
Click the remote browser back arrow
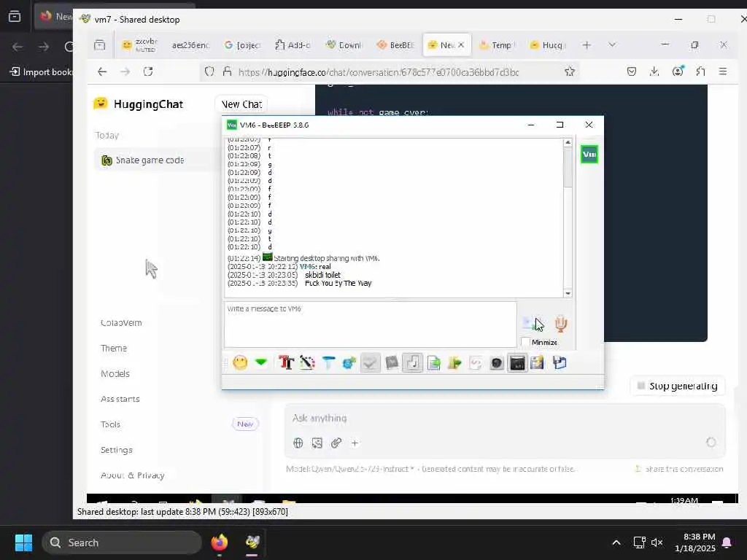[102, 71]
